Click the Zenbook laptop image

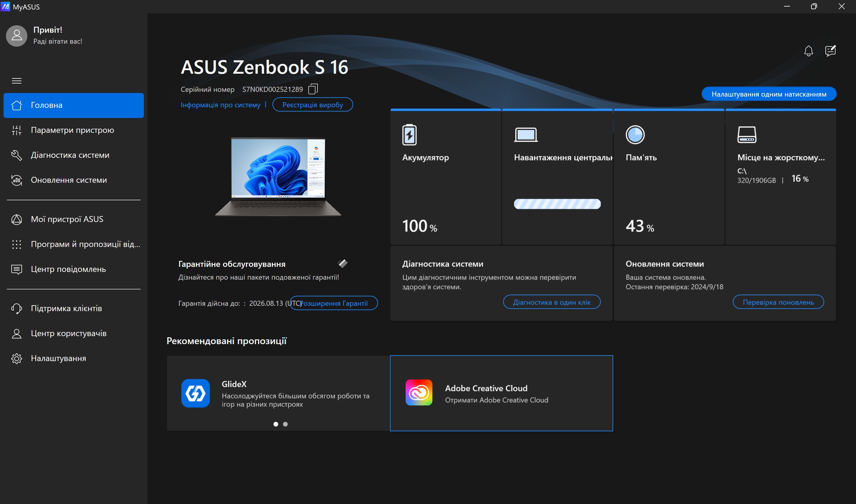[278, 176]
